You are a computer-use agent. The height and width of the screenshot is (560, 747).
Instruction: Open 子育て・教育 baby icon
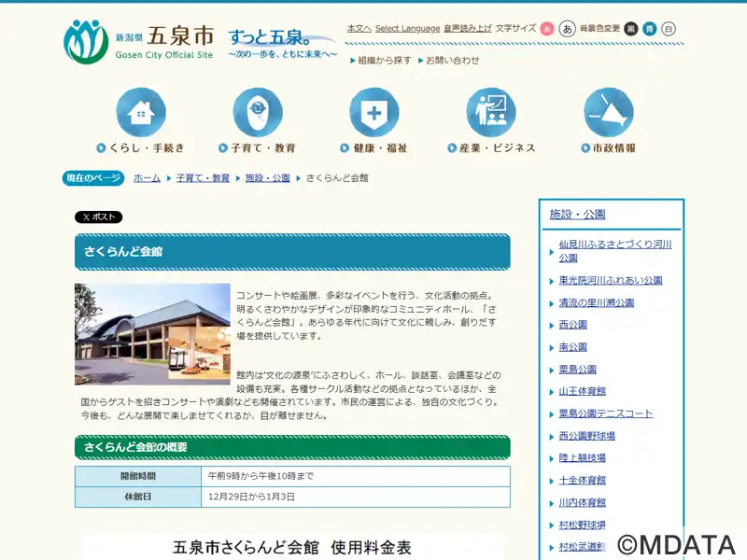258,112
